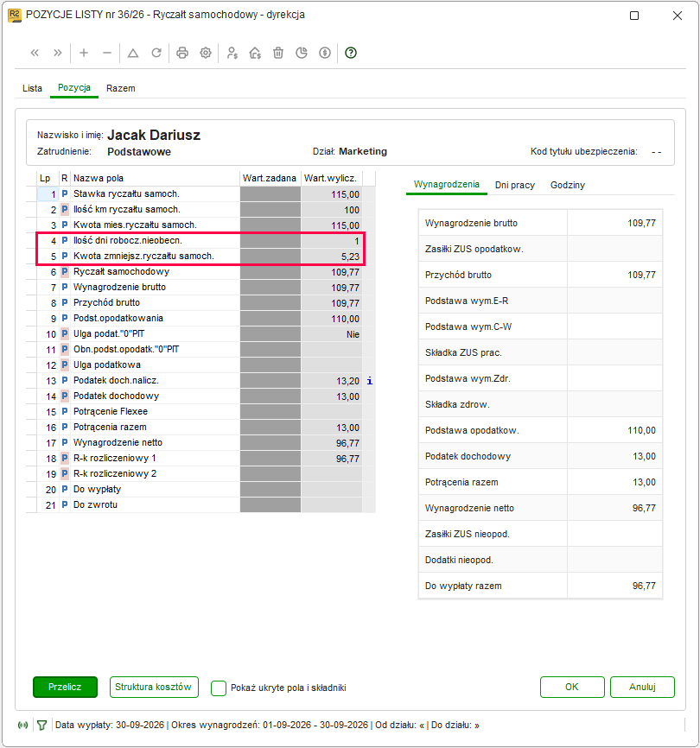Select the 'Stawka ryczałtu samoch.' row
700x748 pixels.
coord(200,194)
